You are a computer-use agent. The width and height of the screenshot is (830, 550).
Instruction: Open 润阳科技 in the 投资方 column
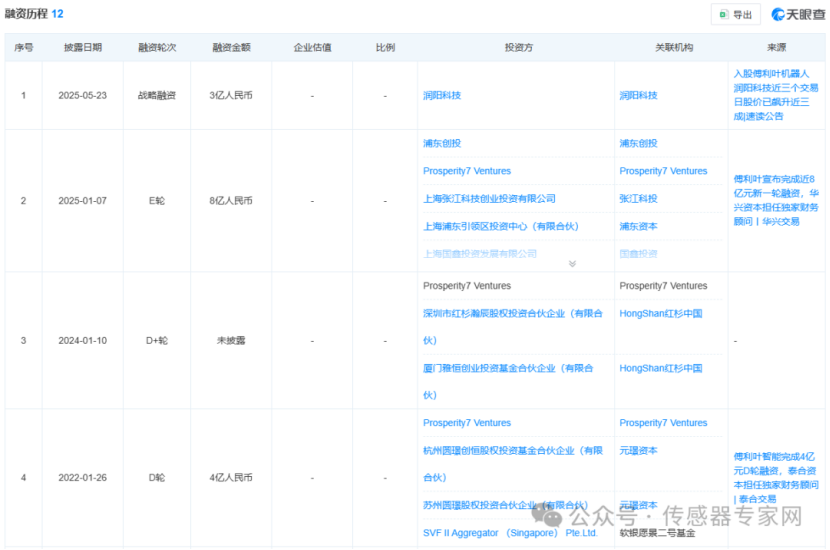click(443, 95)
